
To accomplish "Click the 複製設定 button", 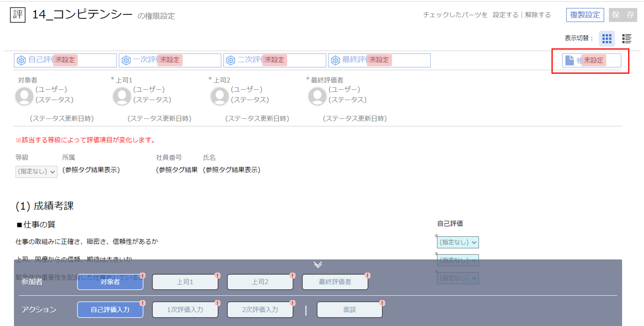I will pos(585,15).
